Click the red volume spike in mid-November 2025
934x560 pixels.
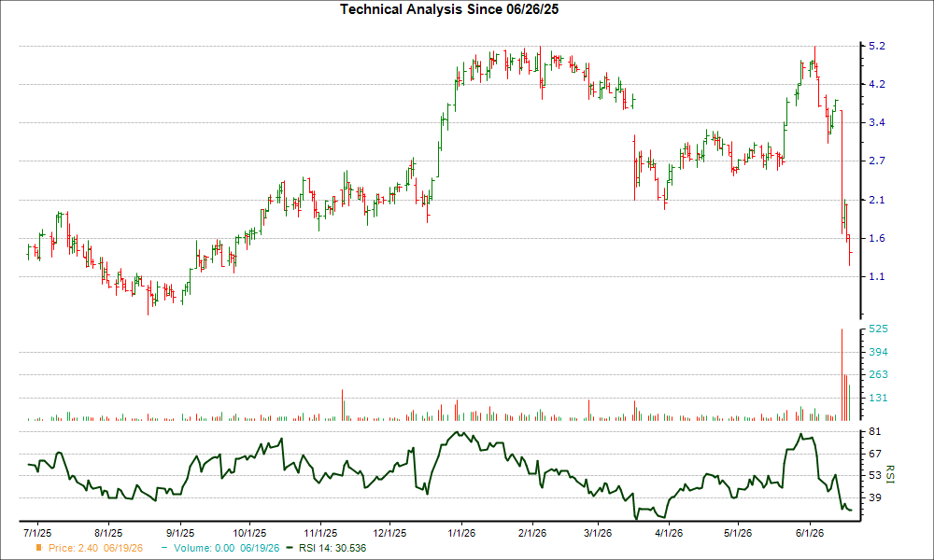[x=343, y=405]
